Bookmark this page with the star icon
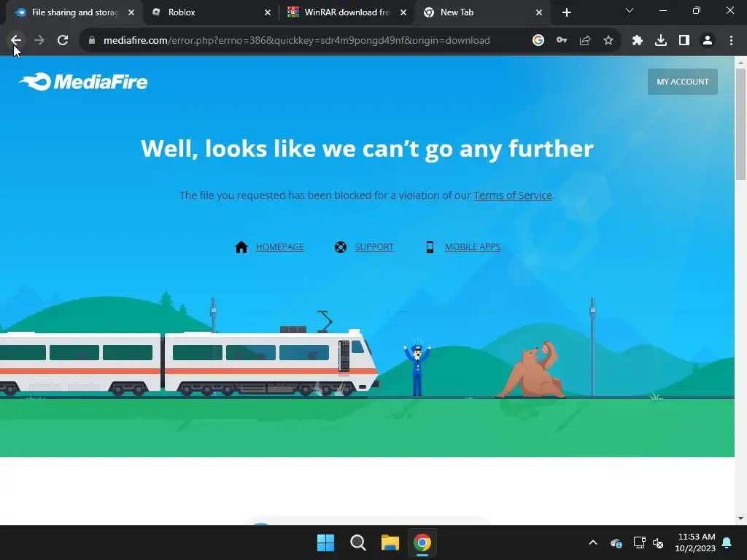The height and width of the screenshot is (560, 747). click(608, 41)
